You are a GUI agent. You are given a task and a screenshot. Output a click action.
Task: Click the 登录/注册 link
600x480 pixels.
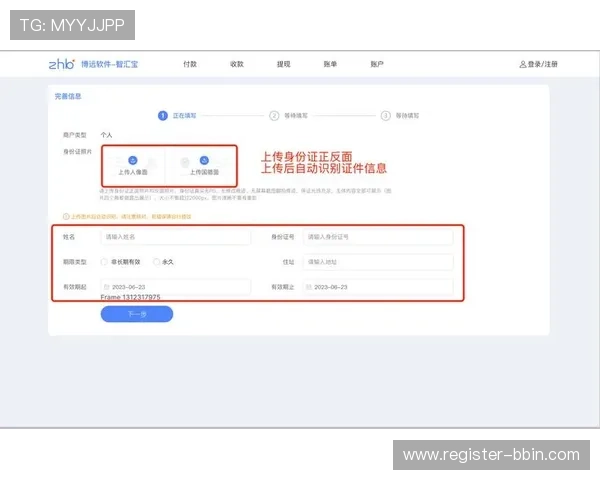543,64
